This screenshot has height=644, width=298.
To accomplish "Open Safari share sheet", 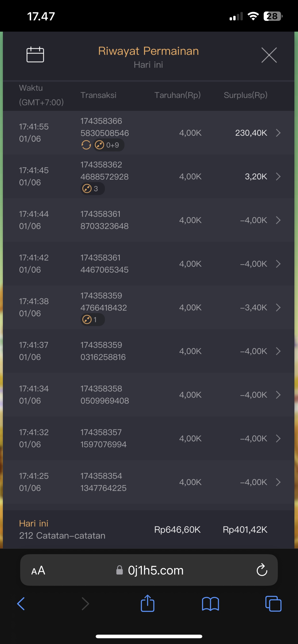I will pyautogui.click(x=148, y=604).
